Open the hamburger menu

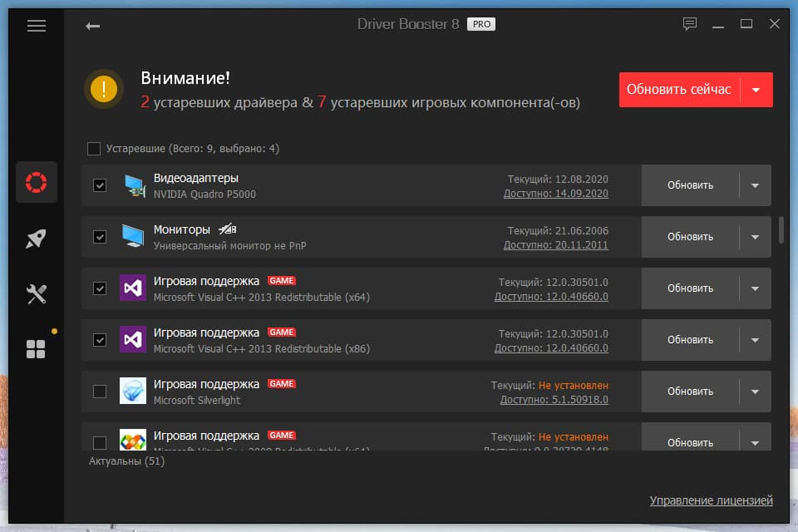(x=36, y=26)
